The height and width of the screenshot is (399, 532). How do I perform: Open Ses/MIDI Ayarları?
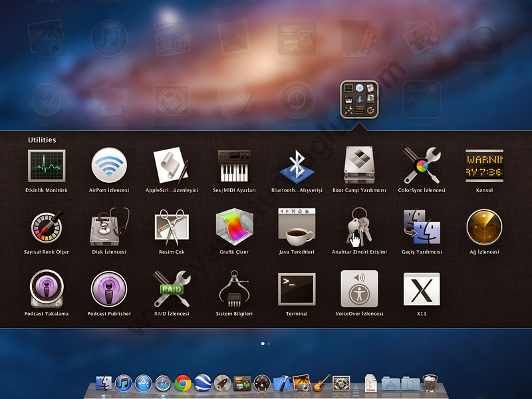(x=234, y=166)
